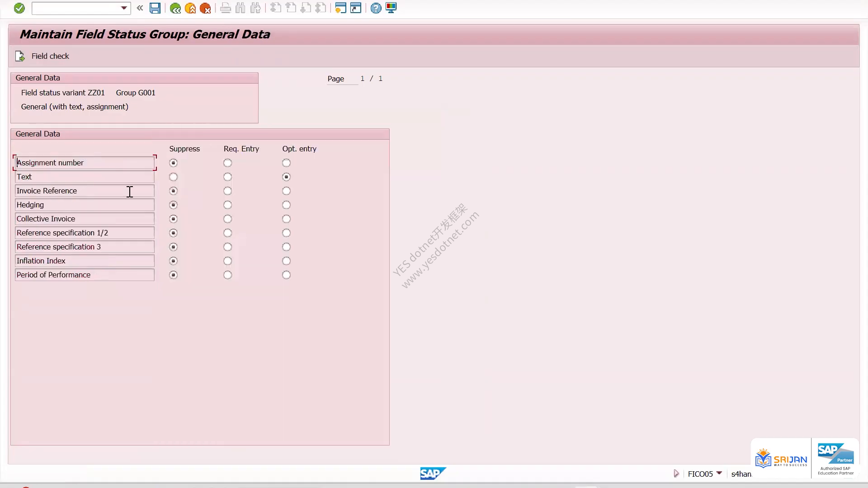868x488 pixels.
Task: Click the Print icon in toolbar
Action: point(225,8)
